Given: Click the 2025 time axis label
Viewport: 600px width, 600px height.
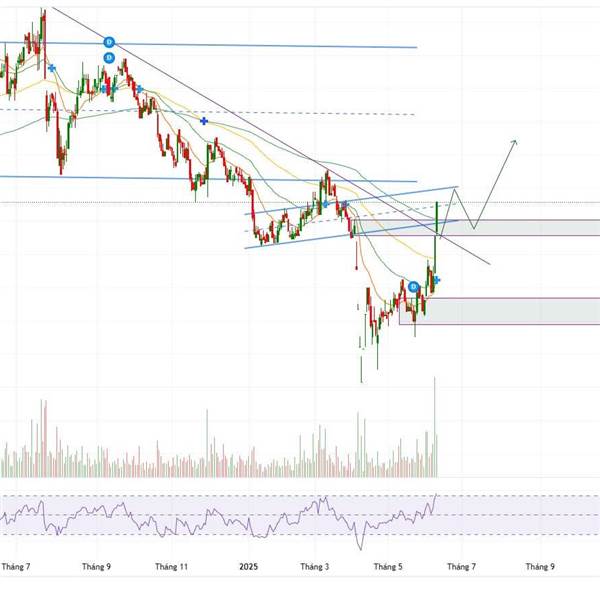Looking at the screenshot, I should pyautogui.click(x=248, y=566).
